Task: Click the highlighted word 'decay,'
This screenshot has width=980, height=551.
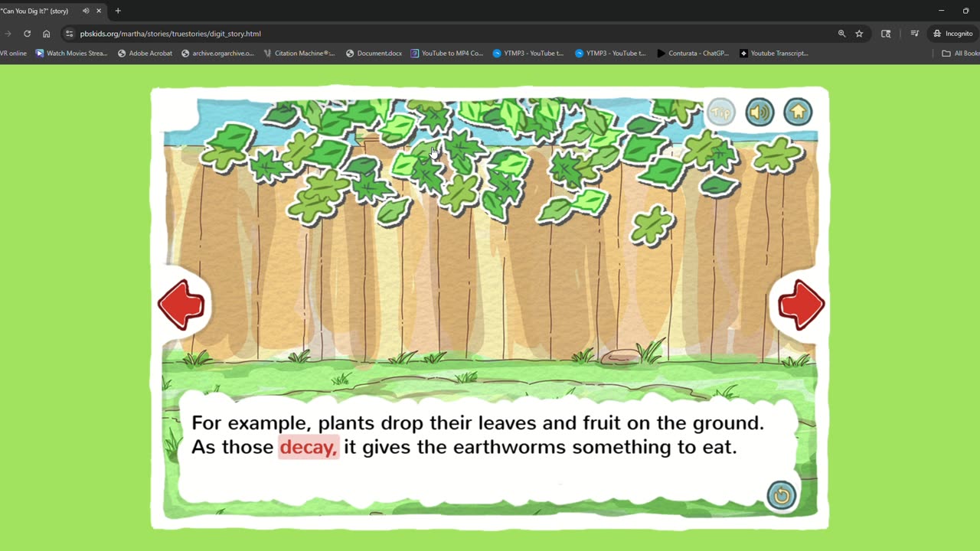Action: pyautogui.click(x=309, y=447)
